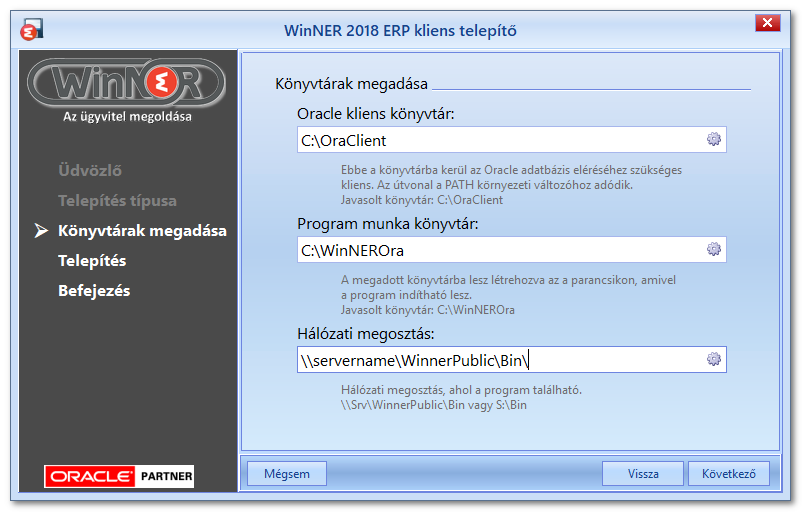Focus the \\servername\WinnerPublic\Bin\ input field
Viewport: 802px width, 512px height.
pos(511,360)
